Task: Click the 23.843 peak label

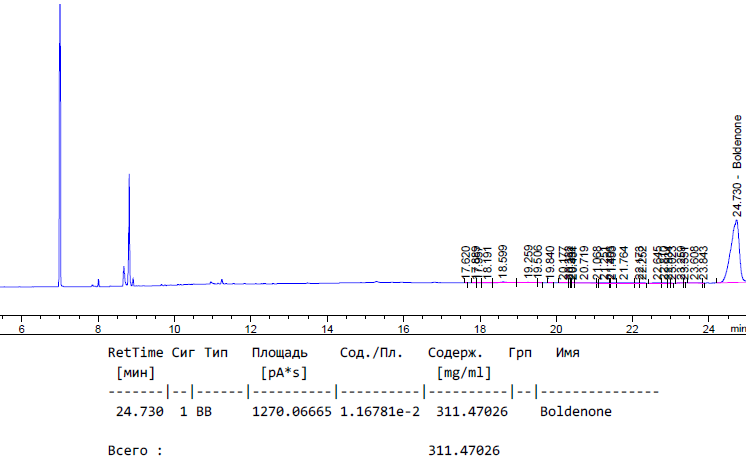Action: tap(703, 261)
